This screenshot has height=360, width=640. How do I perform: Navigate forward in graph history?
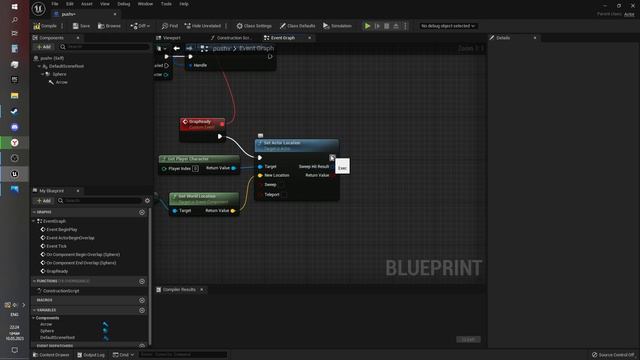tap(189, 49)
